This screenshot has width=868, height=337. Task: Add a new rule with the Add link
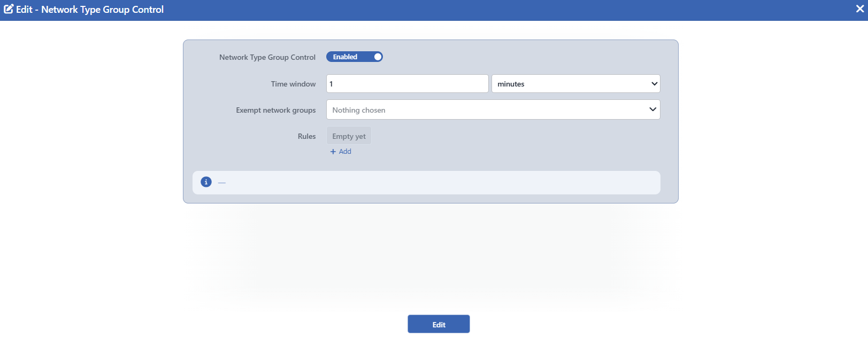coord(341,152)
